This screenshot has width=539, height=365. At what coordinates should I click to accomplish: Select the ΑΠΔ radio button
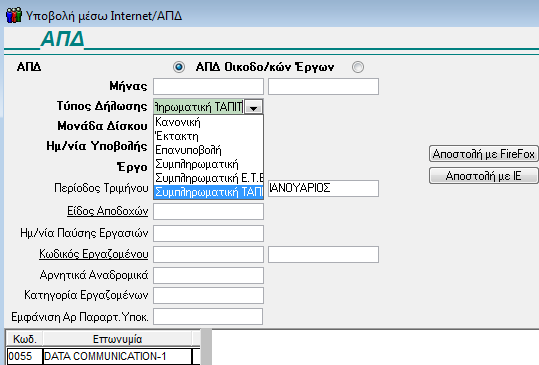click(179, 67)
